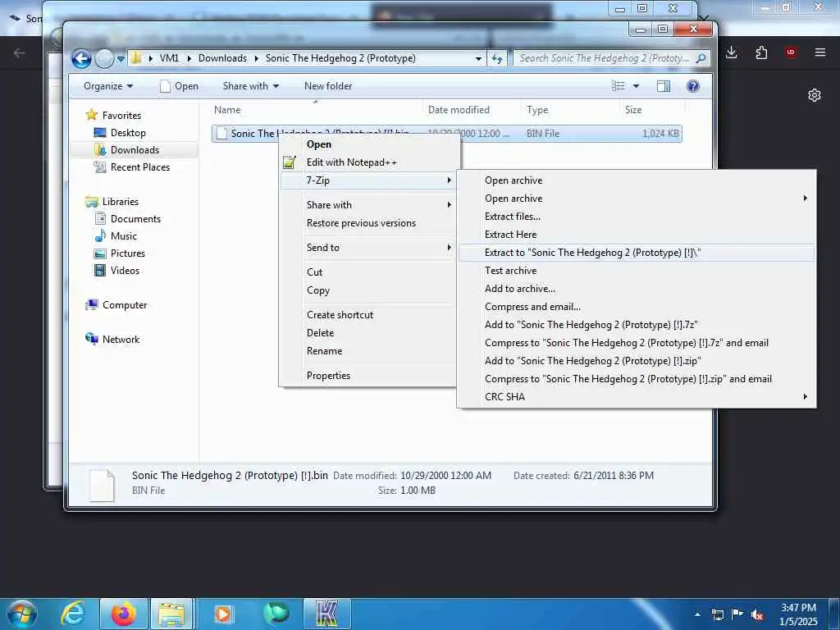The height and width of the screenshot is (630, 840).
Task: Click Windows Explorer taskbar icon
Action: point(171,614)
